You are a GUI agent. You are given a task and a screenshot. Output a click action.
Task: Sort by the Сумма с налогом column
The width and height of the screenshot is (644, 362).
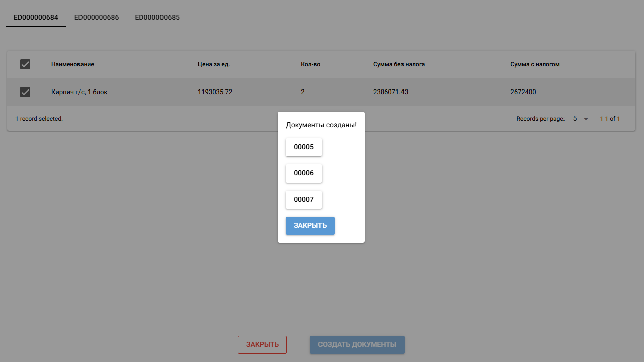[535, 64]
